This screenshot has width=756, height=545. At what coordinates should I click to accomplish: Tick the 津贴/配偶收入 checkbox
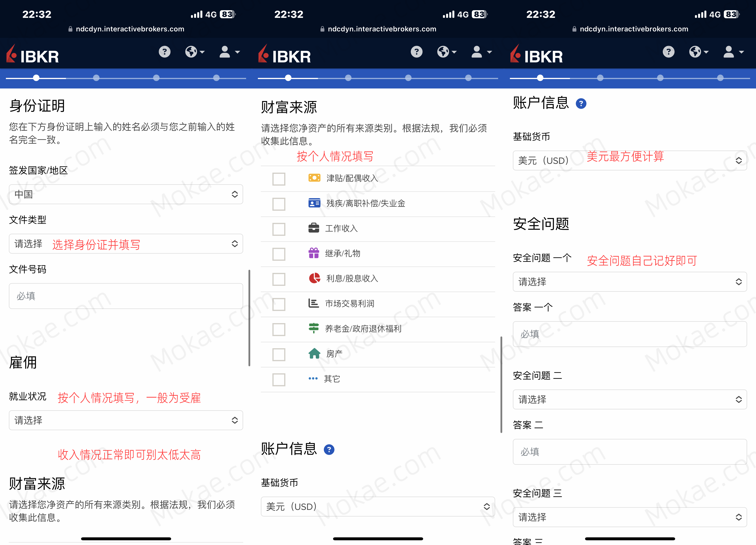coord(279,179)
